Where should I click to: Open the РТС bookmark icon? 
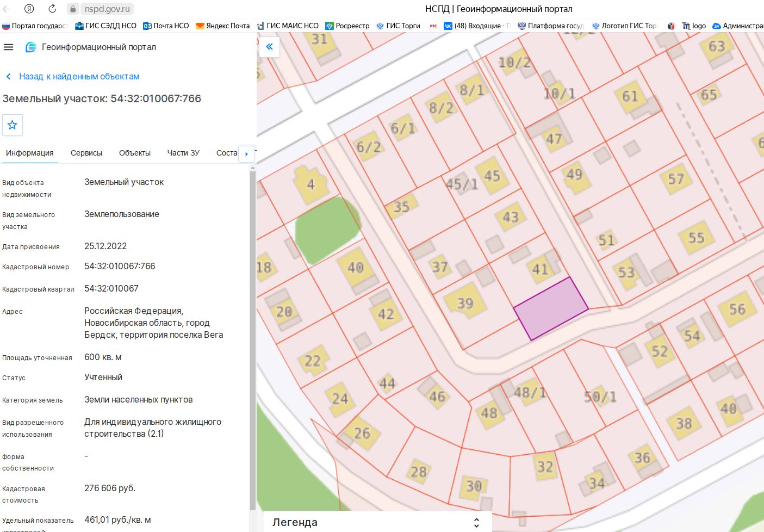click(x=433, y=26)
